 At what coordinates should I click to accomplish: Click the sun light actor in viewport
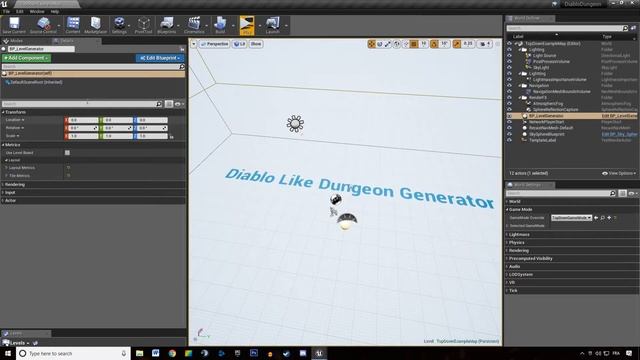(295, 124)
